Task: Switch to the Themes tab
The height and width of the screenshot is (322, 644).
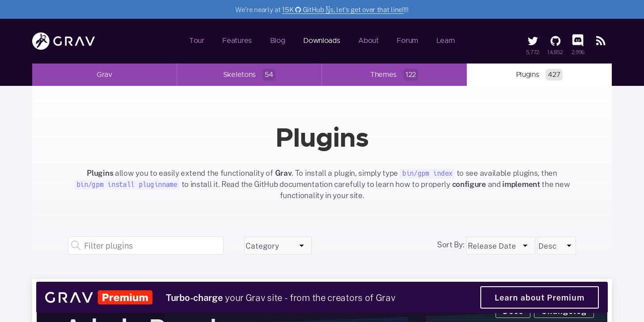Action: 394,75
